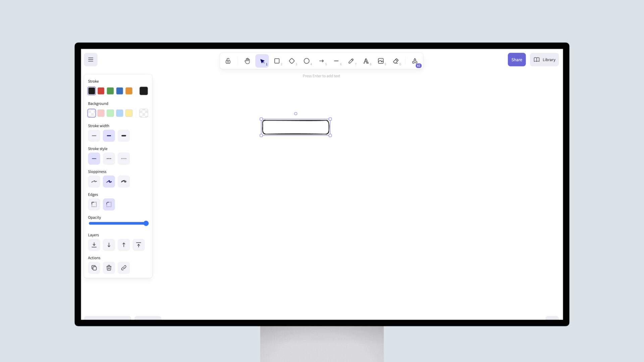Screen dimensions: 644x362
Task: Set edges to round
Action: pos(109,204)
